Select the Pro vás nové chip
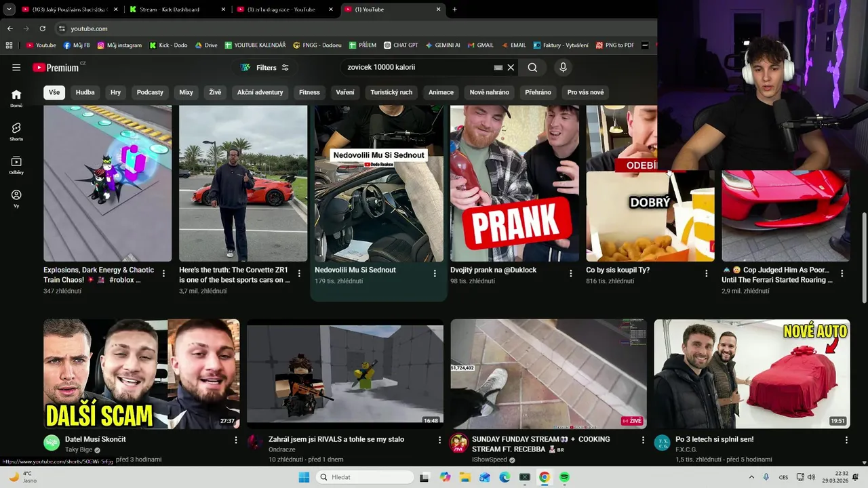 [x=585, y=92]
